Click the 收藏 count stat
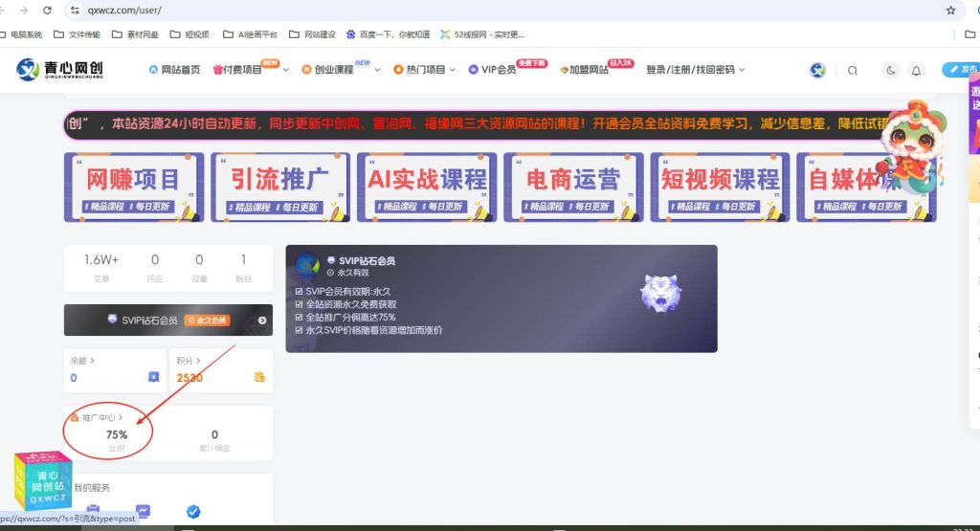Screen dimensions: 980x531 point(199,267)
